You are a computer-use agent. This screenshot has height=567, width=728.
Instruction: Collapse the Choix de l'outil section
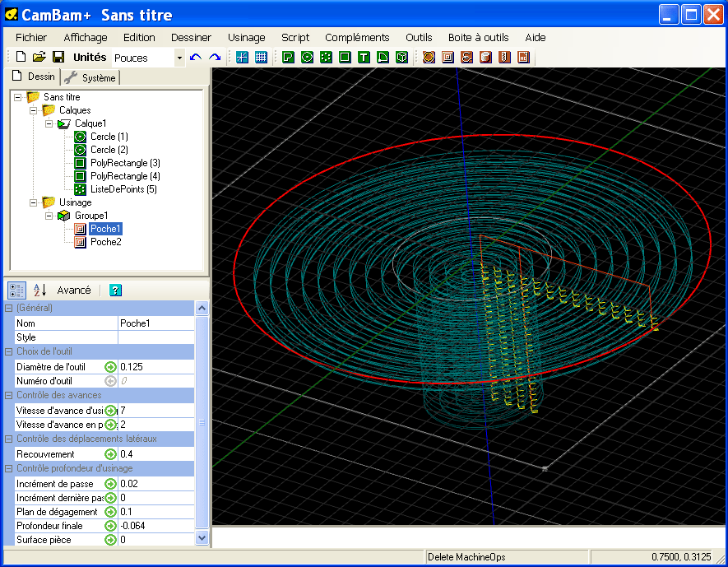[9, 351]
